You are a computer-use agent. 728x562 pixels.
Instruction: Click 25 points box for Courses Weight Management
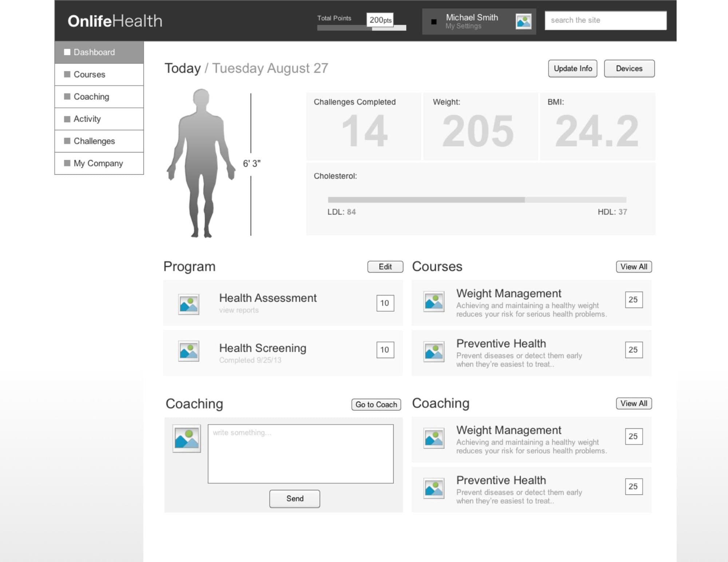634,300
